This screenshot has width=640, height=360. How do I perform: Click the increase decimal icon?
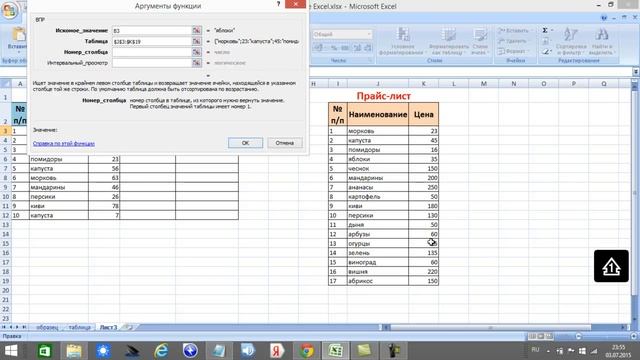click(357, 48)
